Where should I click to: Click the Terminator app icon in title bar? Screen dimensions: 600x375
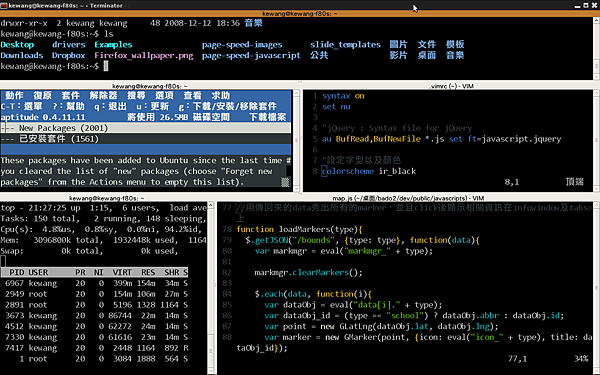(x=4, y=5)
